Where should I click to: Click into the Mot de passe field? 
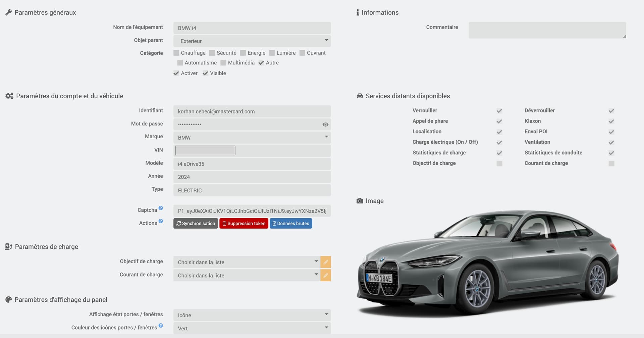coord(252,124)
